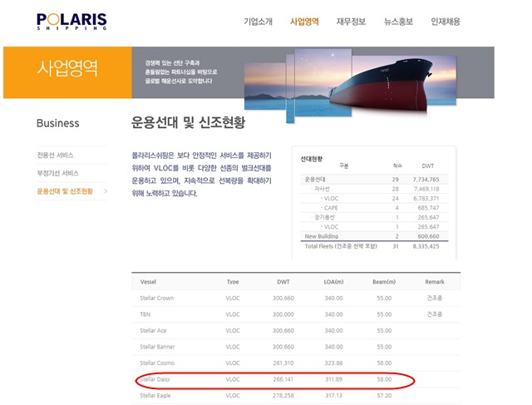
Task: Click the 278,258 DWT of Stellar Eagle
Action: 283,396
